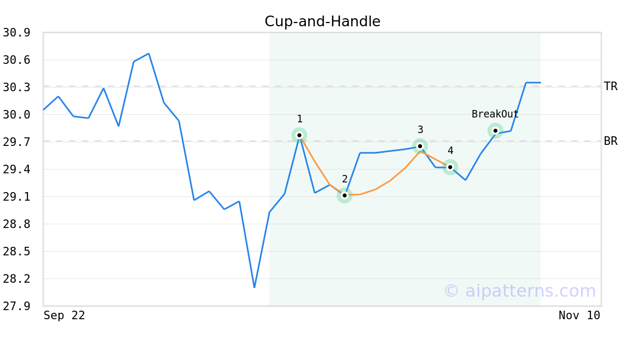Screen dimensions: 644x338
Task: Click the 30.6 price axis label
Action: tap(16, 60)
